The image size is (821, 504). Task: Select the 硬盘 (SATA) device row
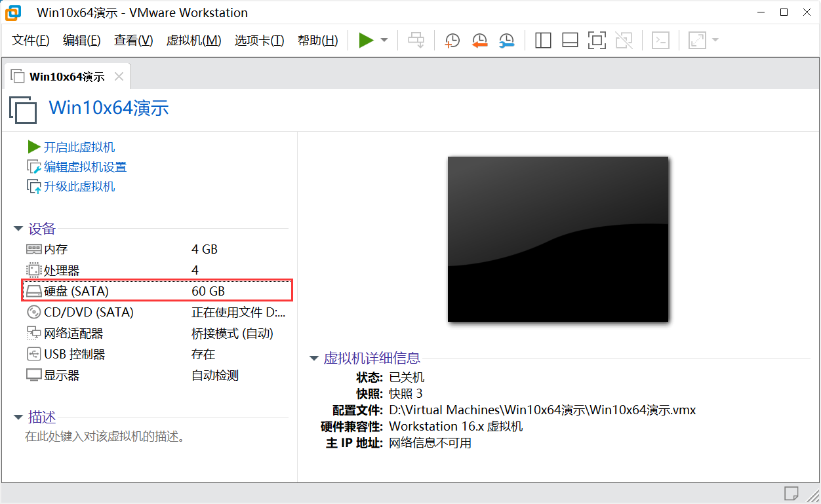[76, 291]
